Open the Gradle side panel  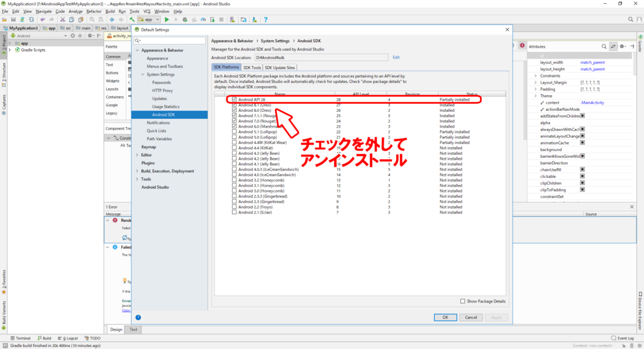pyautogui.click(x=640, y=44)
